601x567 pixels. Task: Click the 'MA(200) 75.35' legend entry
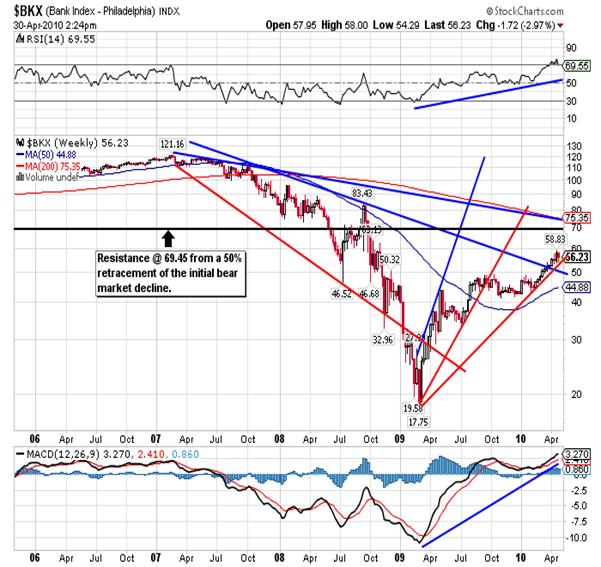53,166
